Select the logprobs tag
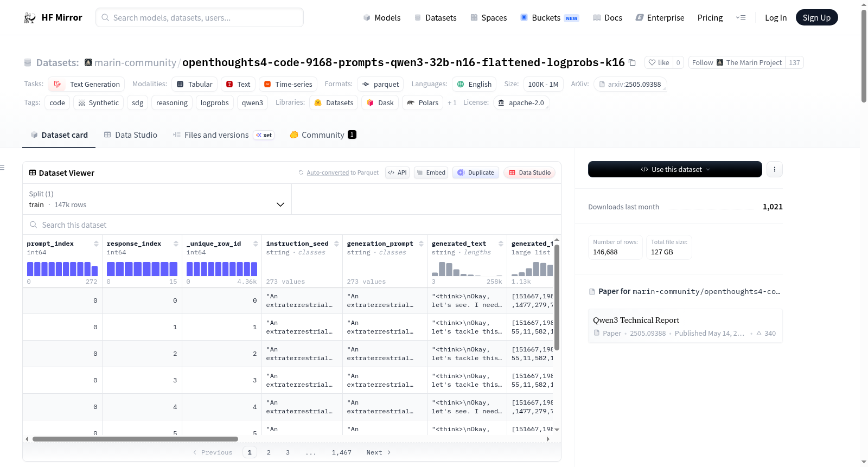Image resolution: width=868 pixels, height=467 pixels. (214, 103)
